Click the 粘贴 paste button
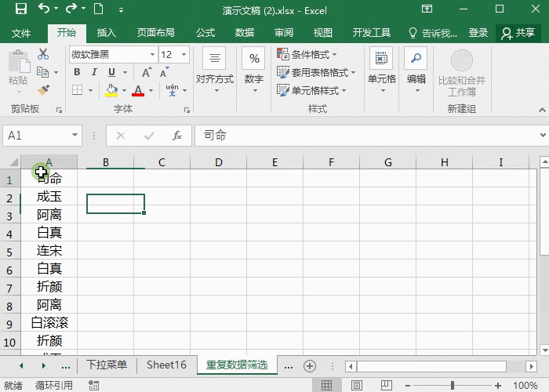The height and width of the screenshot is (392, 549). point(19,72)
